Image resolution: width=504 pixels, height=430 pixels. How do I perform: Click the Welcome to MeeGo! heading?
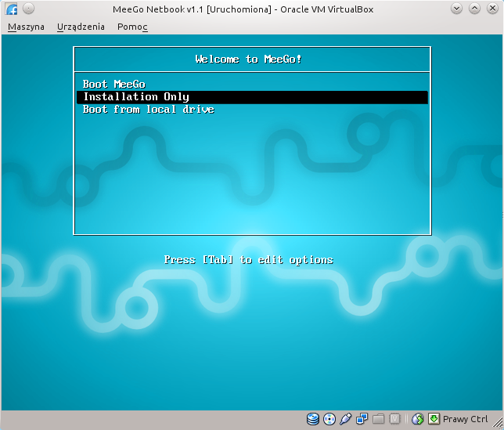click(248, 60)
